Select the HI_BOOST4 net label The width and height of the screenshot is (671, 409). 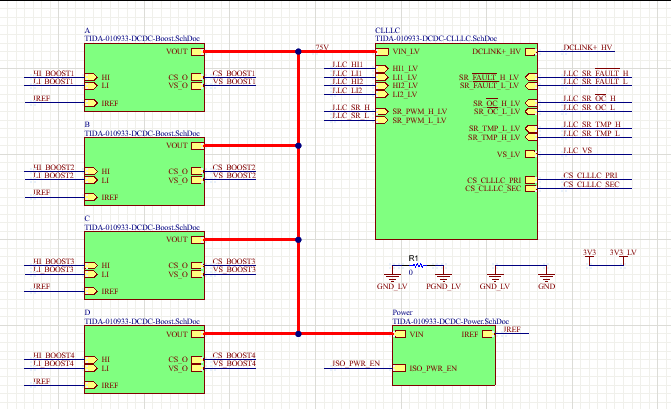click(54, 355)
